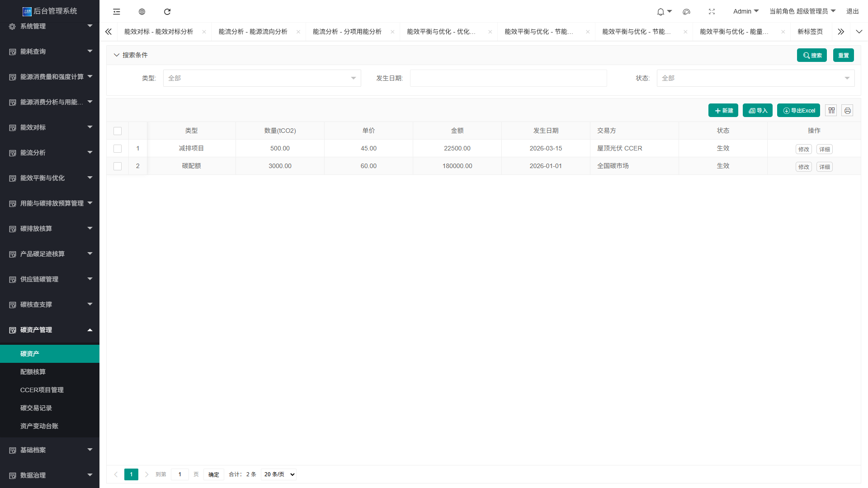Viewport: 868px width, 488px height.
Task: Switch to 能流分析 - 分项用能分析 tab
Action: 347,32
